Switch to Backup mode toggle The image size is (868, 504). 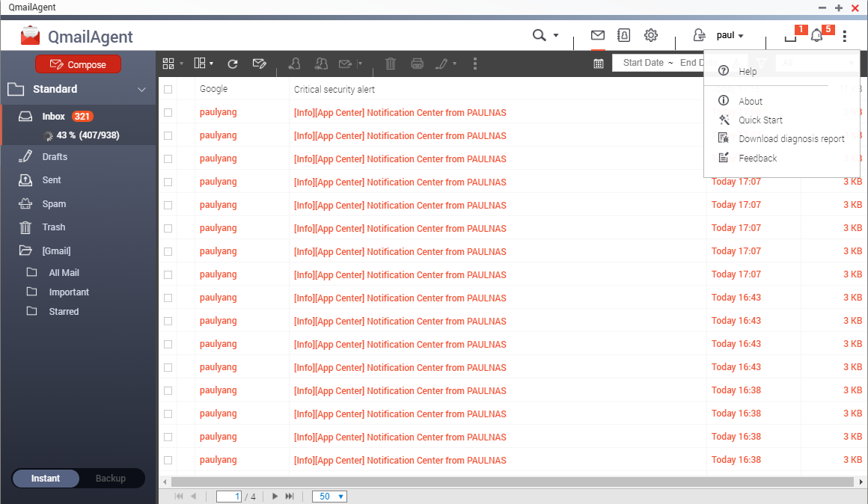tap(110, 479)
